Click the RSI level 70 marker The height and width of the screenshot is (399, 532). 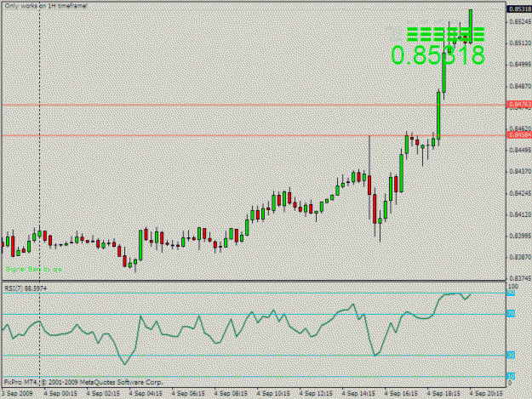pos(511,314)
